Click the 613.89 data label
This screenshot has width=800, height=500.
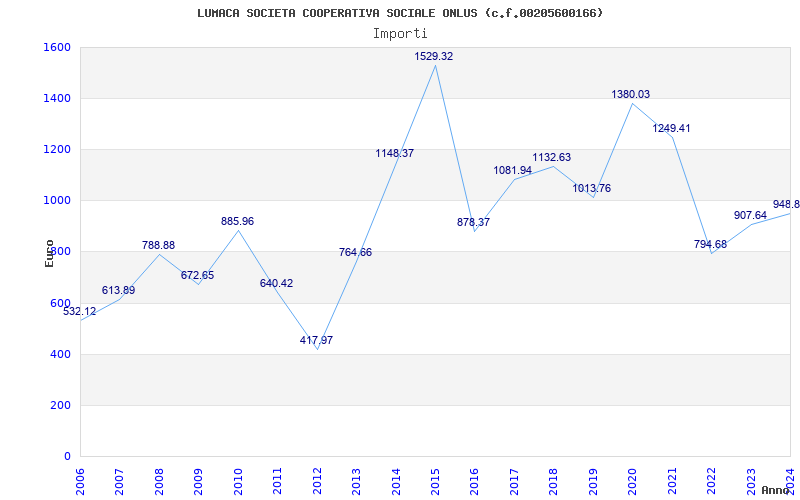point(118,291)
